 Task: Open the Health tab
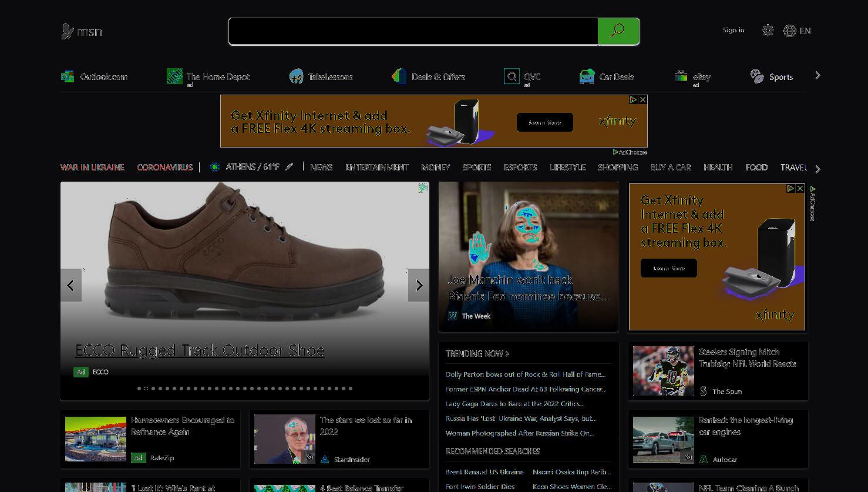(718, 167)
